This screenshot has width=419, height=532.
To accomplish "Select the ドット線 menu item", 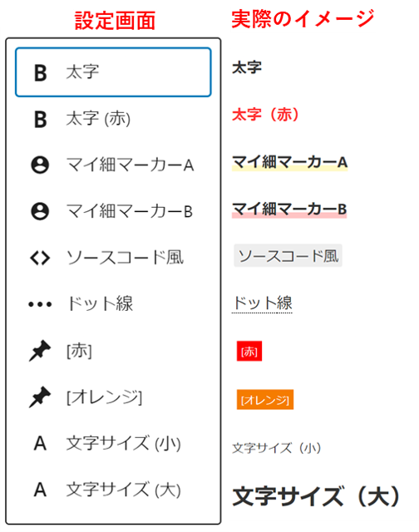I will [x=113, y=304].
